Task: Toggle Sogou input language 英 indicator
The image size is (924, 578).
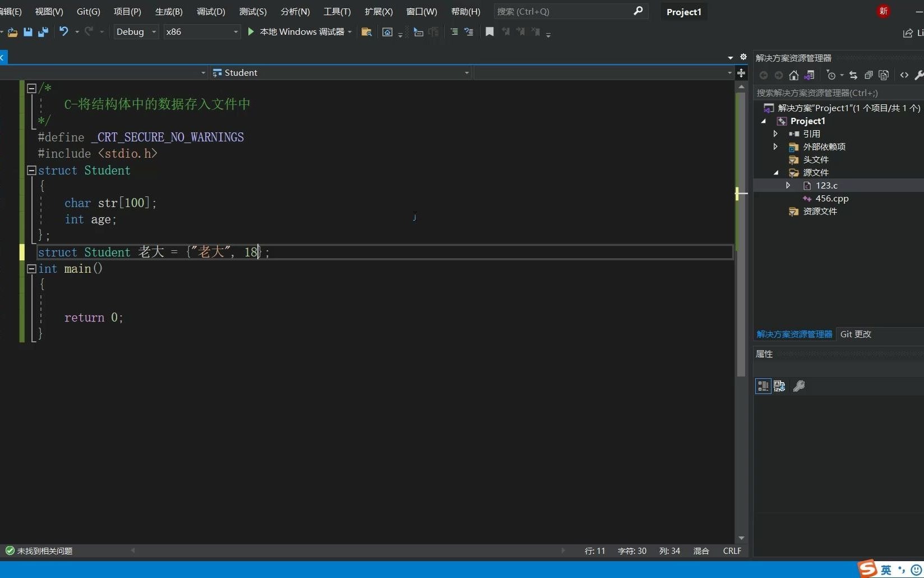Action: point(886,570)
